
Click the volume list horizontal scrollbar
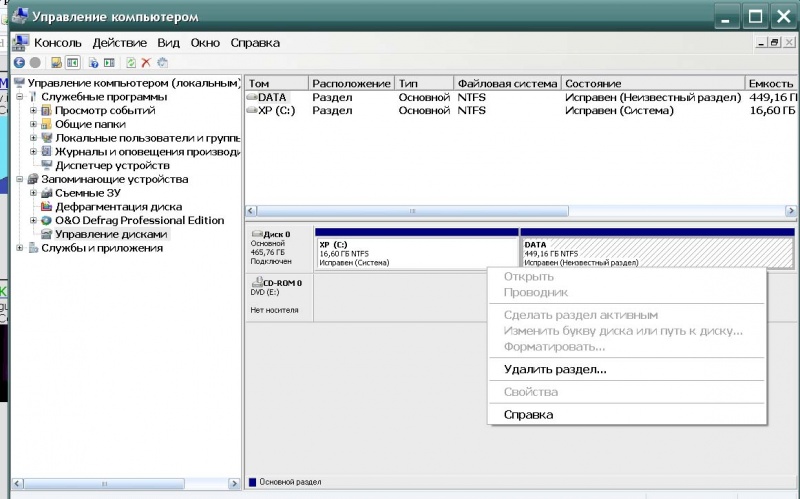[x=520, y=212]
